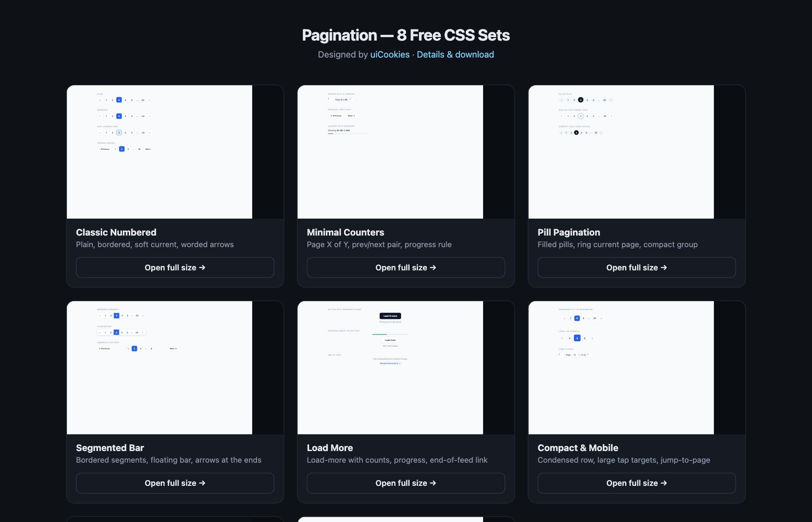Viewport: 812px width, 522px height.
Task: Click the Pill Pagination preview thumbnail
Action: click(x=637, y=152)
